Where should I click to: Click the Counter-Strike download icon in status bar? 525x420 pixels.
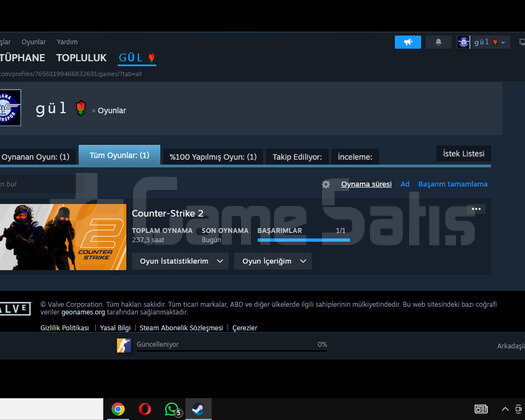[124, 346]
